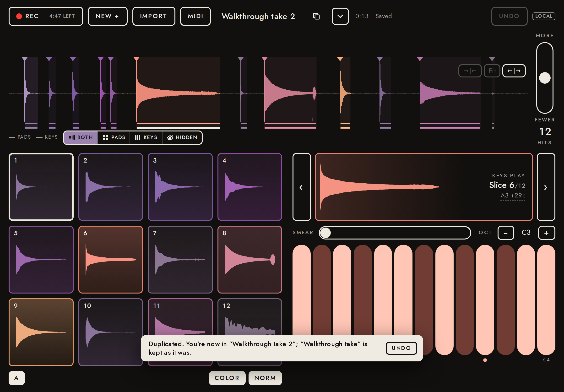Open MIDI settings
This screenshot has width=564, height=392.
point(195,16)
